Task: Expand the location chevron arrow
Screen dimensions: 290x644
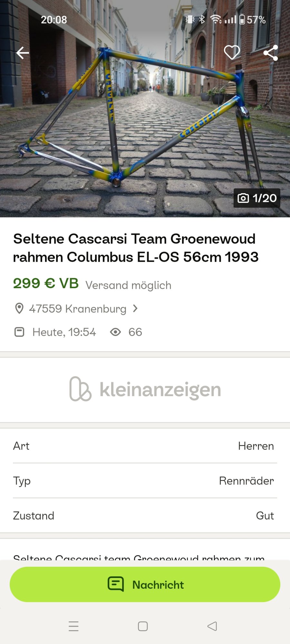Action: [x=136, y=308]
